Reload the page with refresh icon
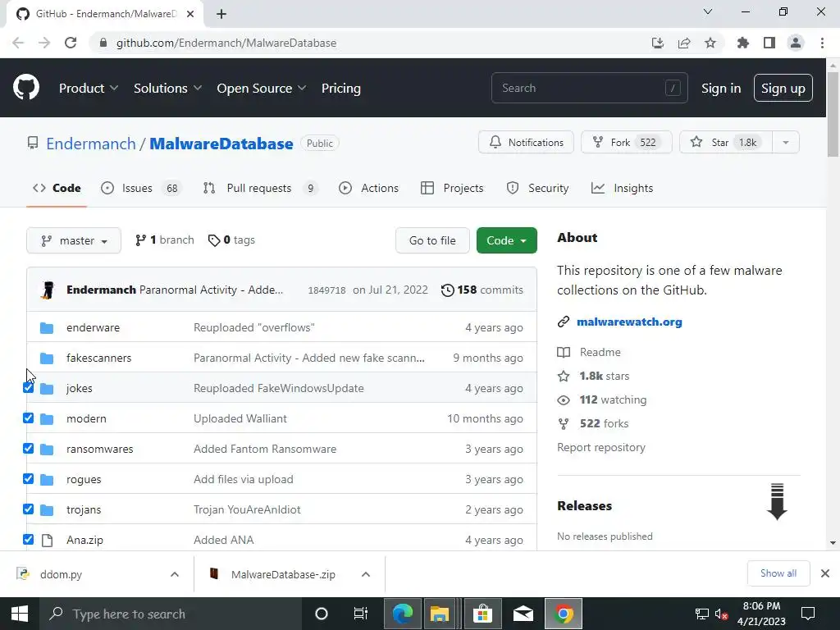Image resolution: width=840 pixels, height=630 pixels. (x=71, y=43)
